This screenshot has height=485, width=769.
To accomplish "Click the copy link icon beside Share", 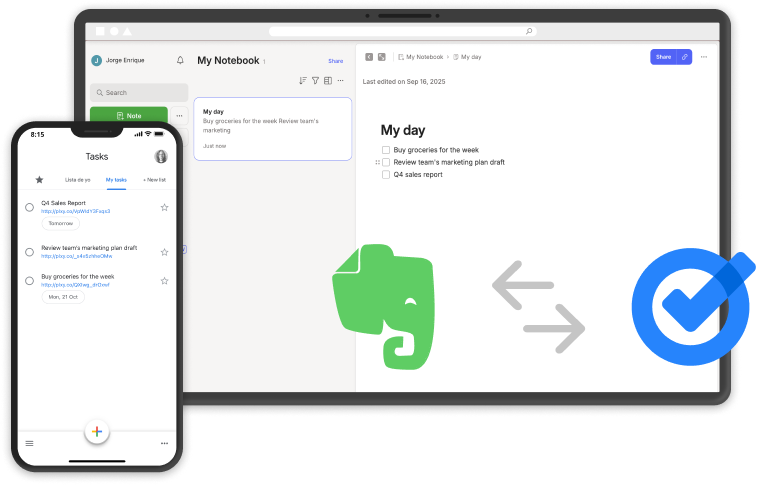I will click(x=685, y=57).
